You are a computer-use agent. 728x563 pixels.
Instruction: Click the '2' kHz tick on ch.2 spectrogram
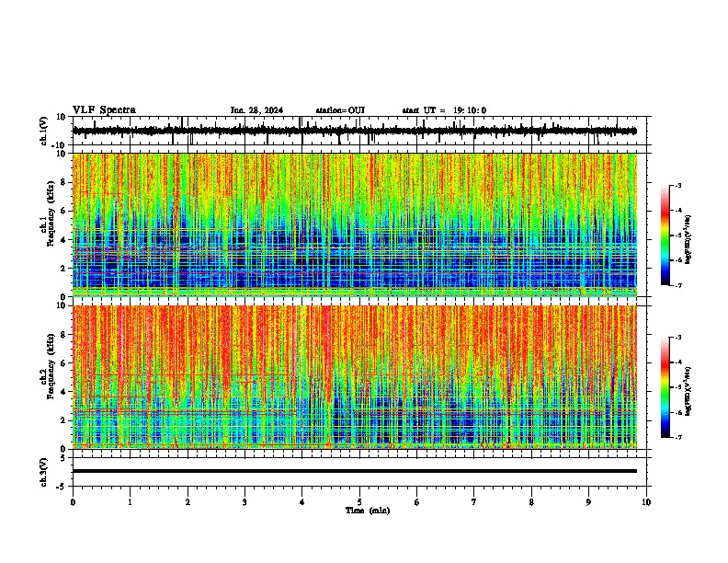coord(63,420)
